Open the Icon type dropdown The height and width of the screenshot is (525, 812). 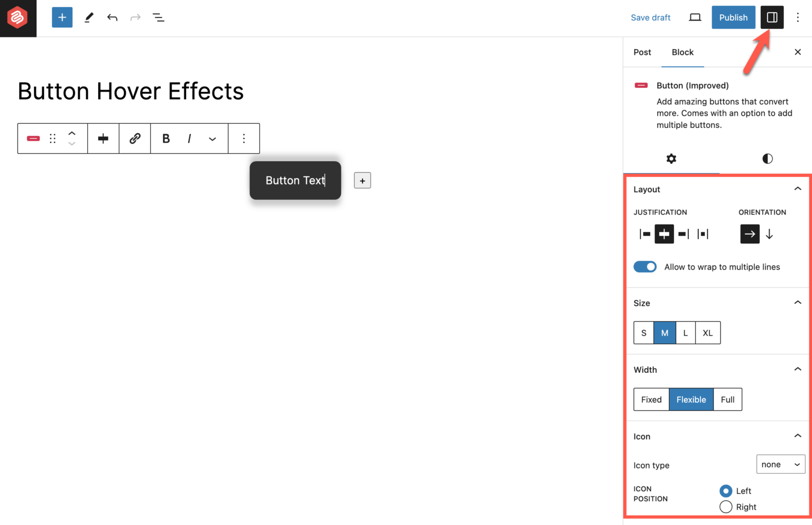point(781,464)
